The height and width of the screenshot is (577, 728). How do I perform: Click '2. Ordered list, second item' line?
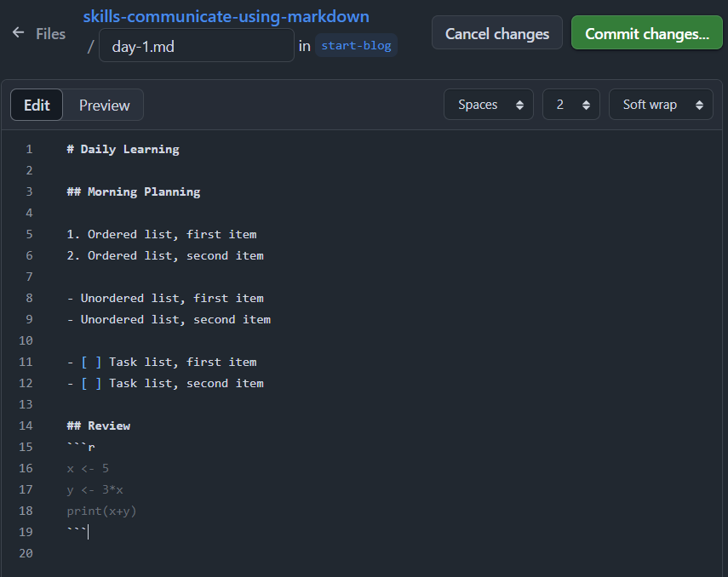165,256
